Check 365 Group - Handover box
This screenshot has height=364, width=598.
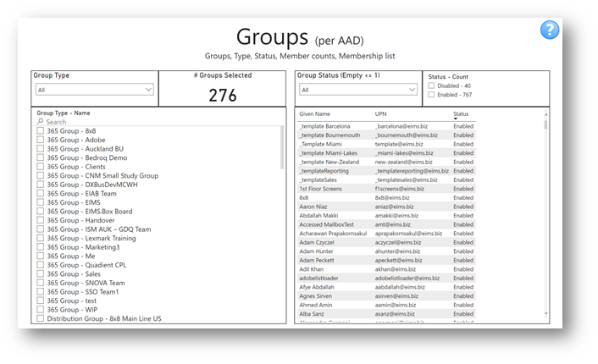click(40, 220)
